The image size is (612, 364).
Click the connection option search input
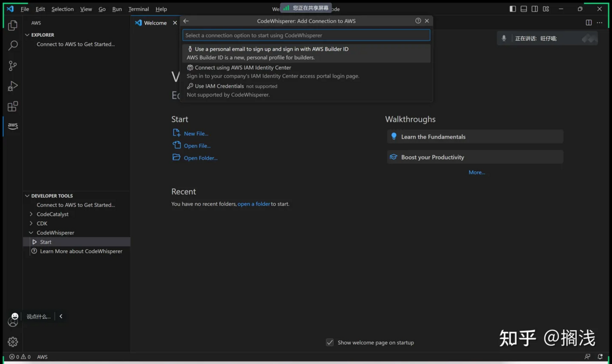pos(307,35)
